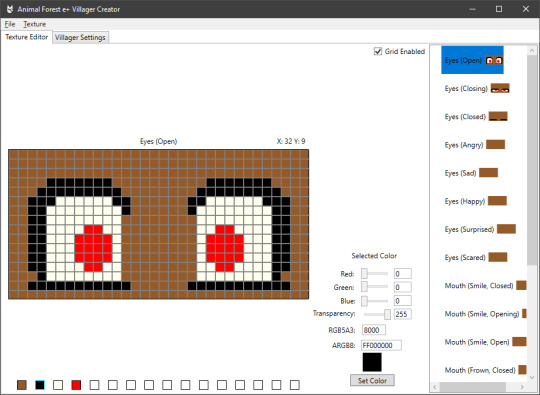Click the Set Color button
The height and width of the screenshot is (395, 540).
(x=372, y=381)
